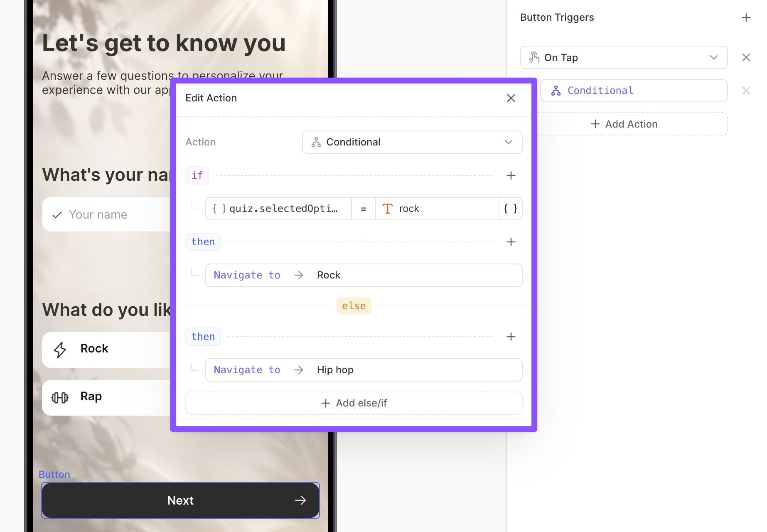
Task: Open the On Tap trigger dropdown
Action: [x=624, y=57]
